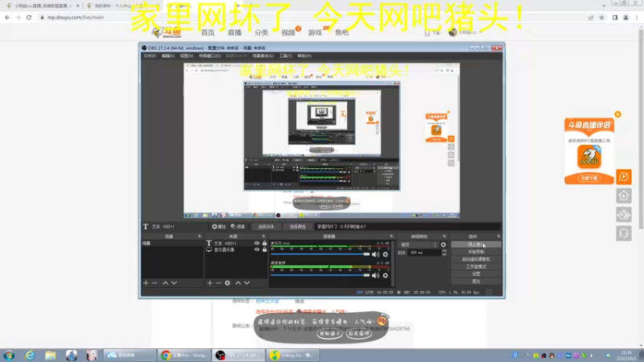644x362 pixels.
Task: Click the exit button in OBS controls
Action: pos(476,281)
